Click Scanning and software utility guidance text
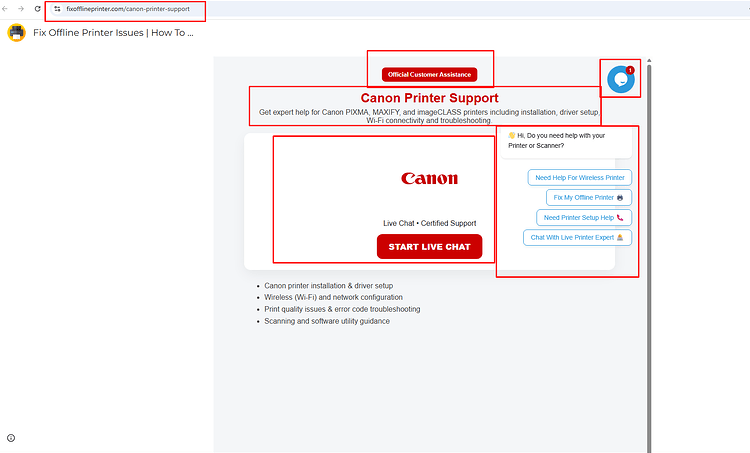The width and height of the screenshot is (750, 453). 327,321
